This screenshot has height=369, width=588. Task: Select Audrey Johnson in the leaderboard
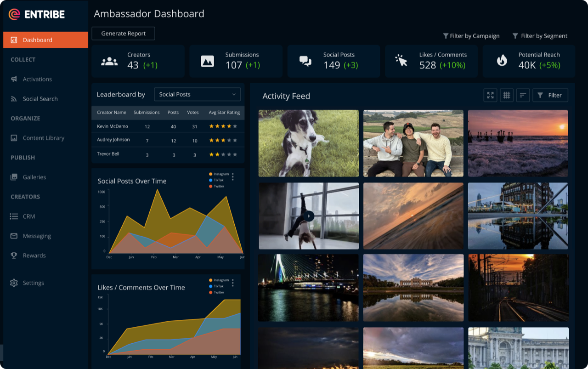coord(113,140)
